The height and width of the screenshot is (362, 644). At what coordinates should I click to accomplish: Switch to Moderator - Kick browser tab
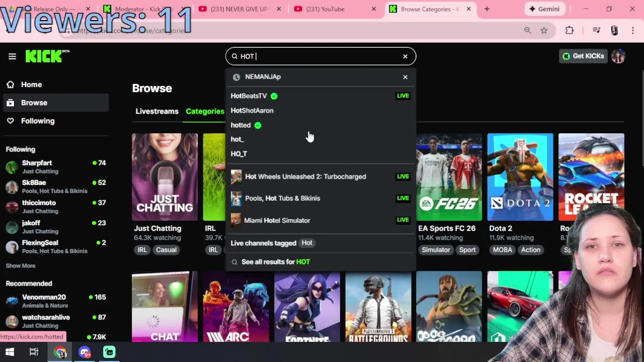(x=144, y=9)
